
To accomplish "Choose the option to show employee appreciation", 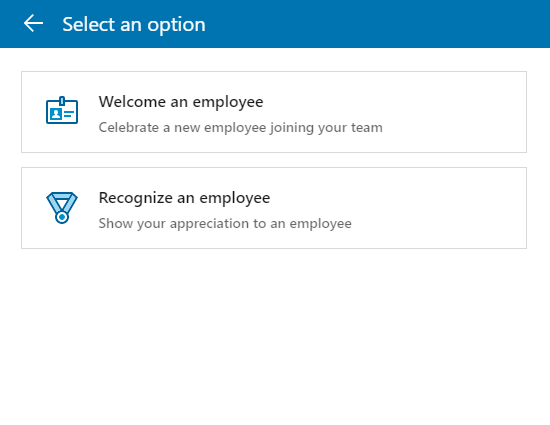I will tap(274, 208).
